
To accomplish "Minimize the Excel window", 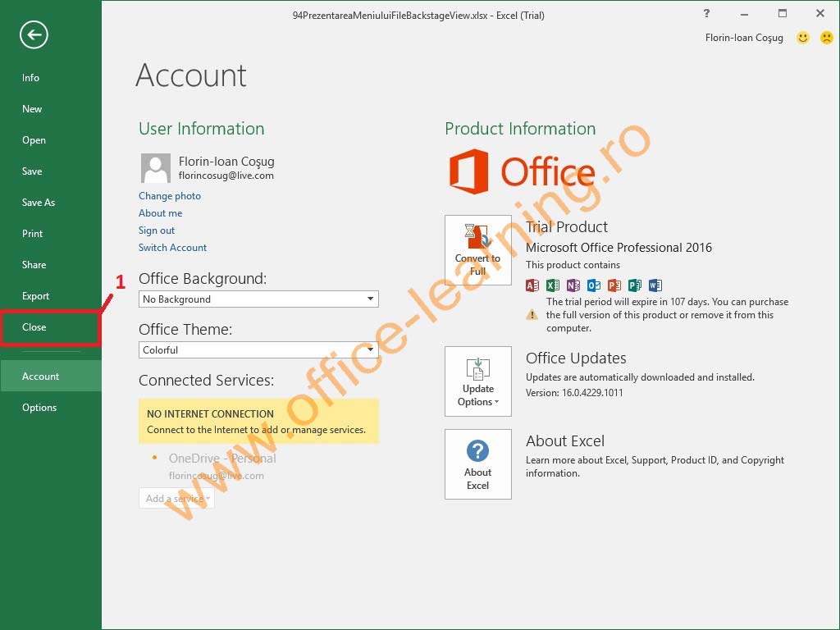I will click(744, 14).
